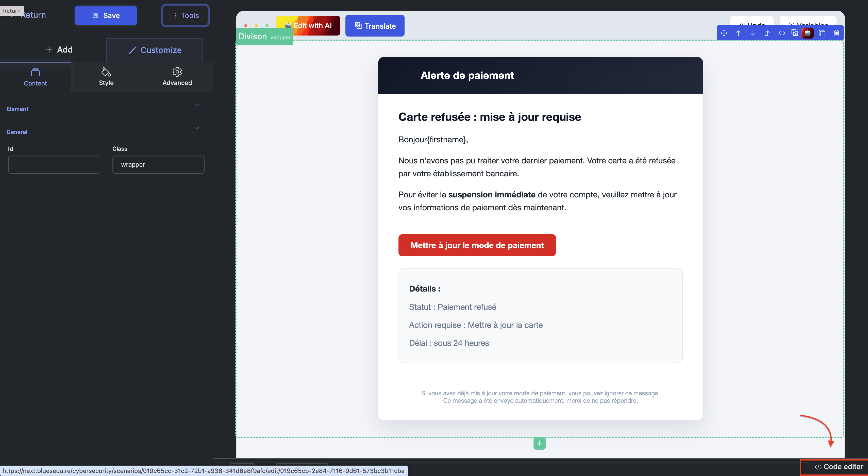868x476 pixels.
Task: Click the Statut : Paiement refusé line
Action: tap(453, 307)
